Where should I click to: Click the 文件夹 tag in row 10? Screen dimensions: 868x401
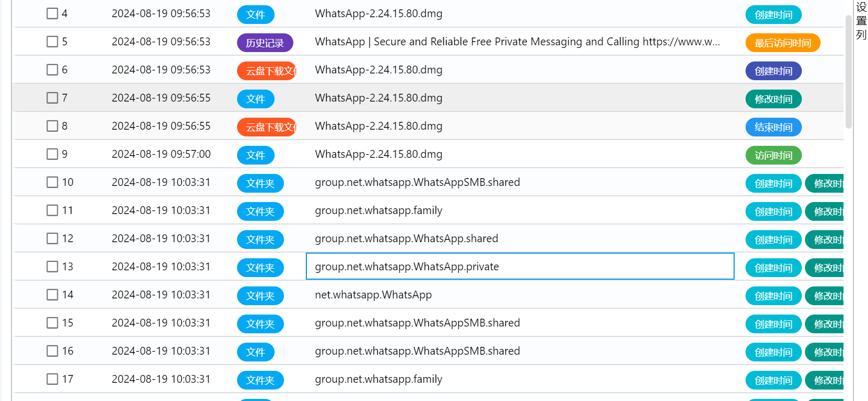coord(261,183)
